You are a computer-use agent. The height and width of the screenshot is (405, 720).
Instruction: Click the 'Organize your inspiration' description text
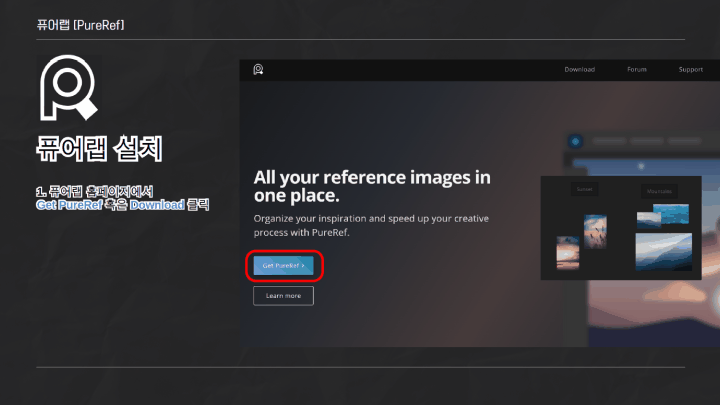pyautogui.click(x=371, y=225)
